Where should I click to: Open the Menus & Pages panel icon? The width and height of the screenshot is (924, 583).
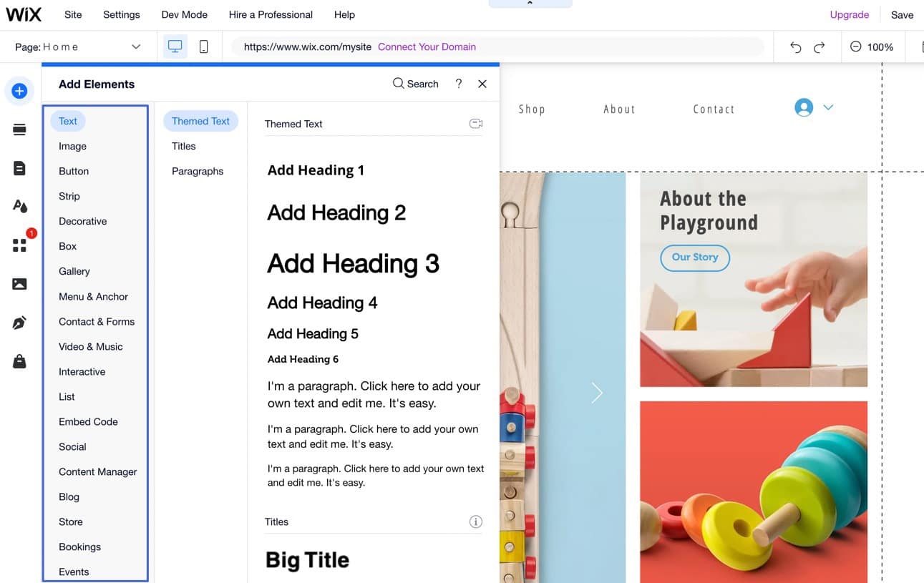(x=19, y=167)
